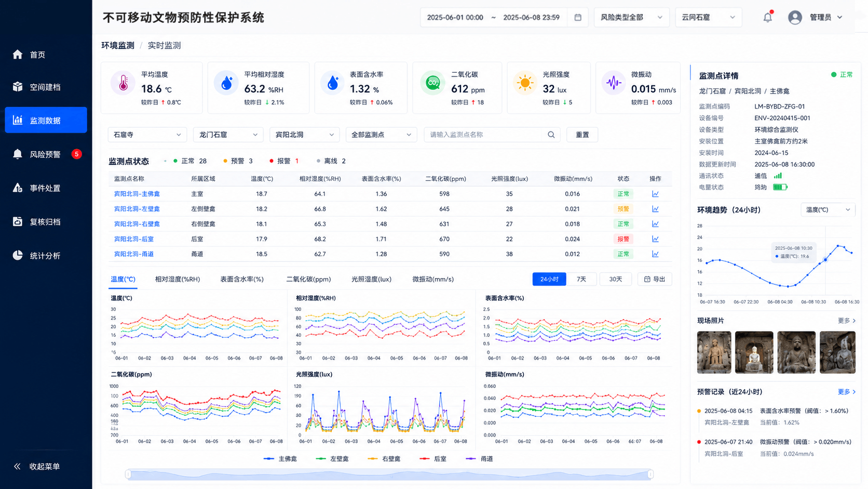Click 更多 link next to 预警记录
The height and width of the screenshot is (489, 868).
pos(846,392)
